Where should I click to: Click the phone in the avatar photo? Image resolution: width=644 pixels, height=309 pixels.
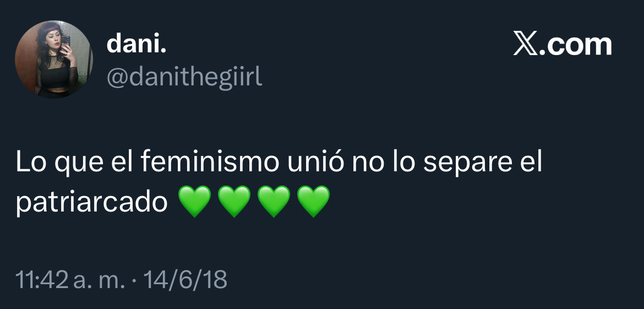click(x=67, y=41)
